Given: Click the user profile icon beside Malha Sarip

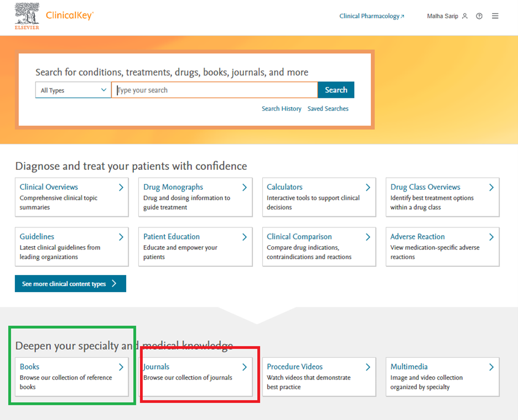Looking at the screenshot, I should pos(465,16).
